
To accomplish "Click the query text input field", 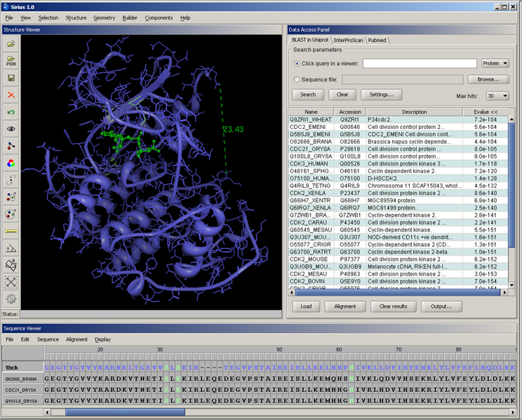I will click(x=420, y=63).
